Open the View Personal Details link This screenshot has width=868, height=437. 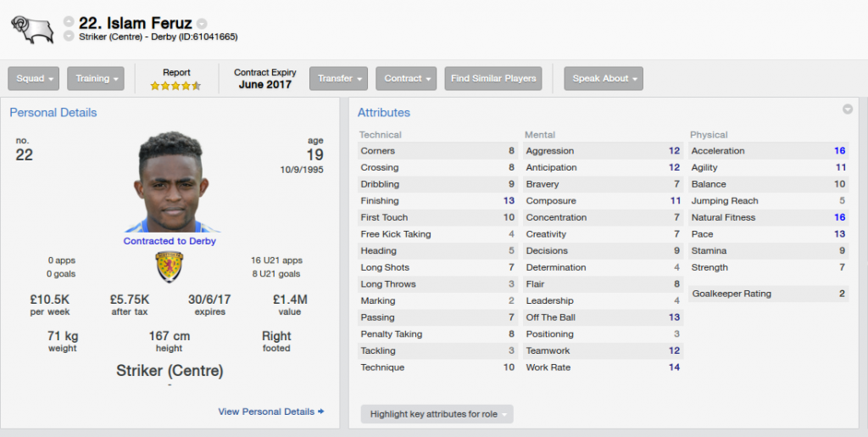pos(266,412)
